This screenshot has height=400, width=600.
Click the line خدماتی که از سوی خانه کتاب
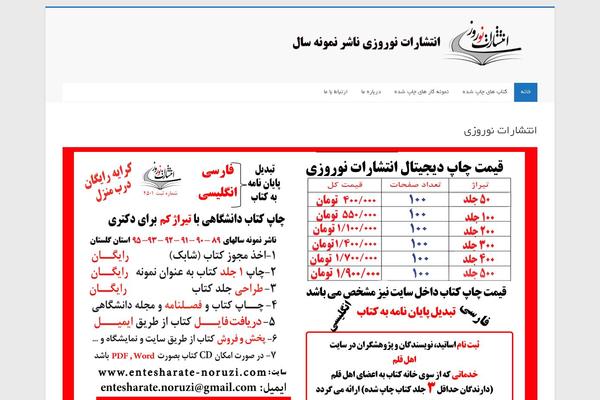coord(404,375)
